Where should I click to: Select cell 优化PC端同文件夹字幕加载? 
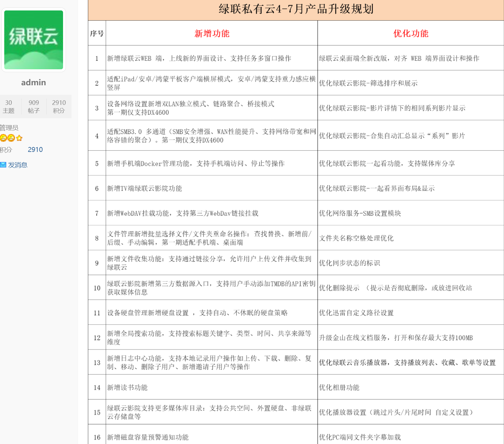click(x=411, y=435)
